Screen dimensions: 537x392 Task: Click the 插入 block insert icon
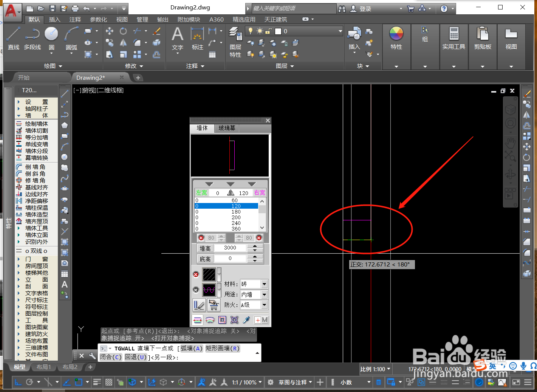pos(354,34)
